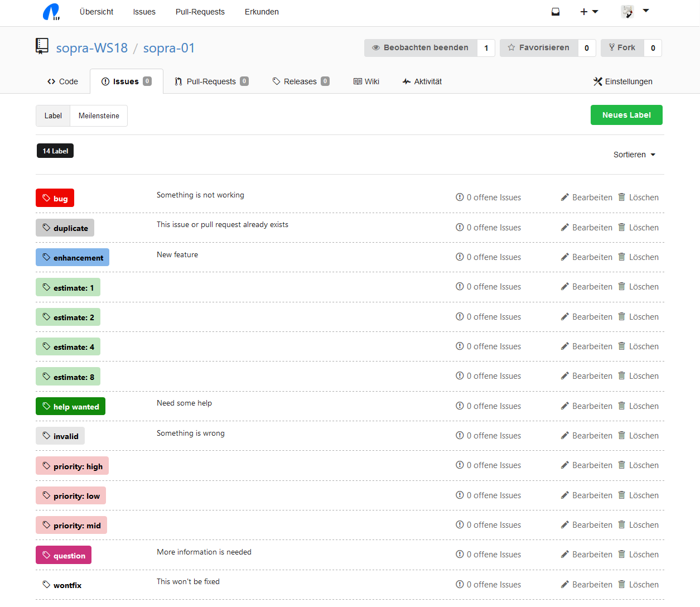
Task: Open the sopra-WS18 organization link
Action: tap(92, 48)
